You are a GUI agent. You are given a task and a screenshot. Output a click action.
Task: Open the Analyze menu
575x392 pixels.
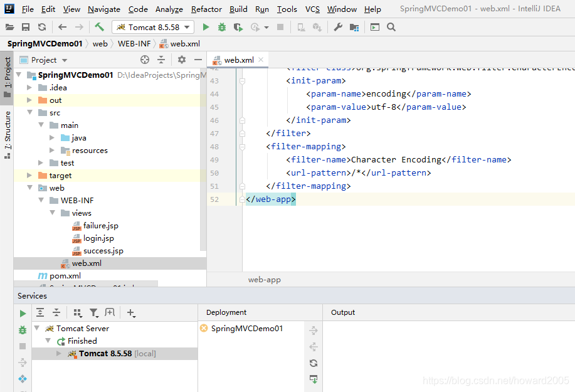tap(169, 9)
